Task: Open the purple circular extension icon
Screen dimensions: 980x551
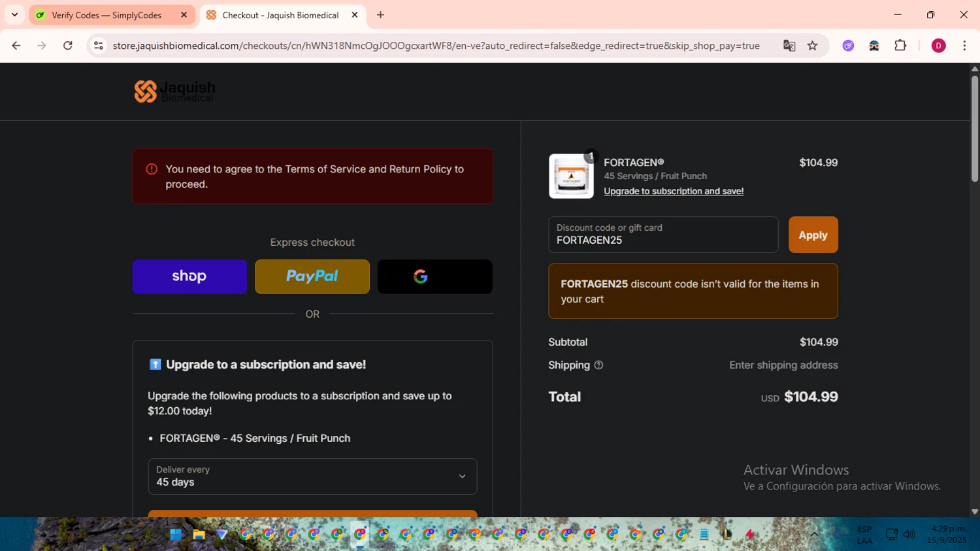Action: point(848,46)
